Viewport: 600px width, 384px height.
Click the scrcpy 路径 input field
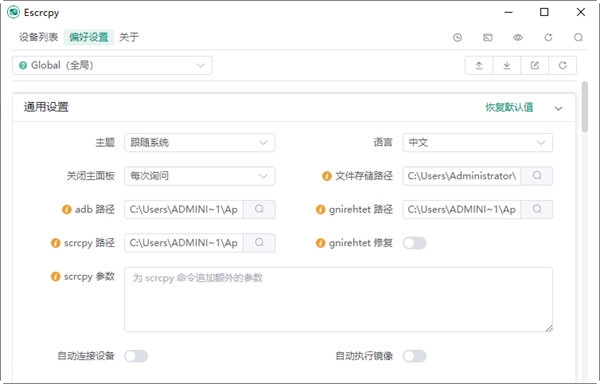(184, 243)
